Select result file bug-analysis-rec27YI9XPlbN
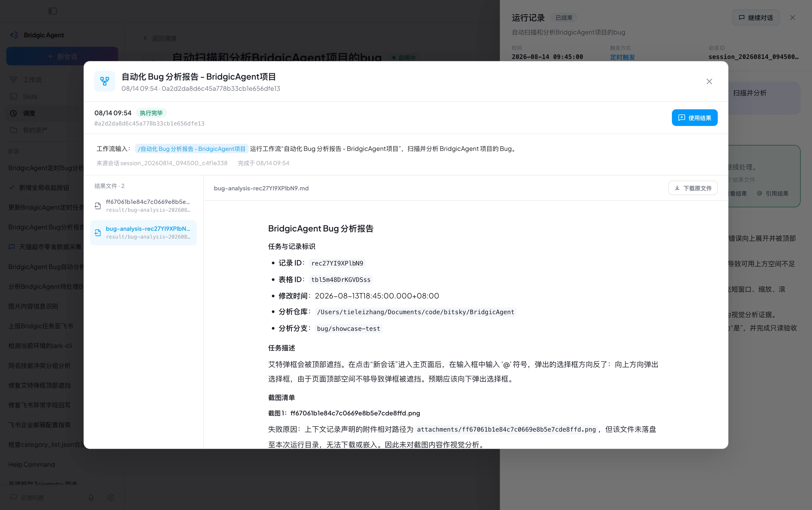 tap(144, 233)
